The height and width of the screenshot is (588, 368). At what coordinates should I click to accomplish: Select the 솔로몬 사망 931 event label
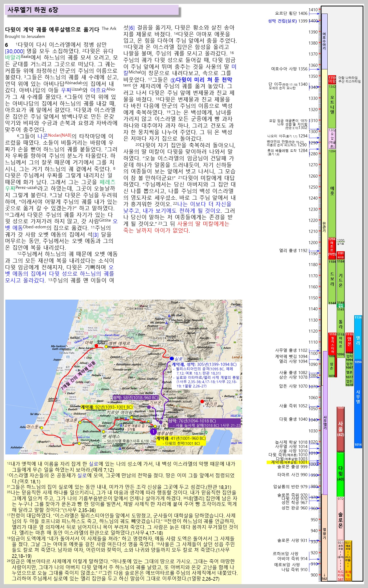(x=292, y=540)
